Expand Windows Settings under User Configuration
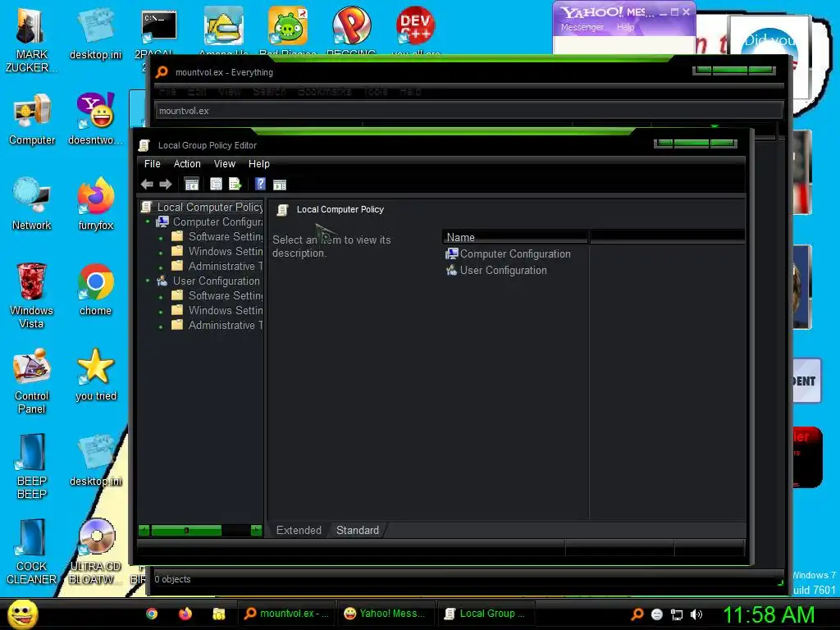The height and width of the screenshot is (630, 840). point(161,311)
